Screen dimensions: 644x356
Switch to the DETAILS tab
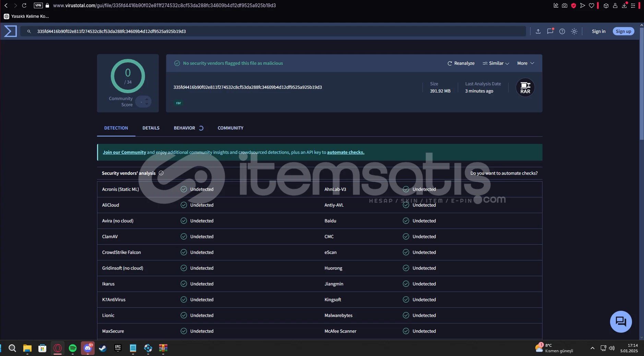coord(151,128)
